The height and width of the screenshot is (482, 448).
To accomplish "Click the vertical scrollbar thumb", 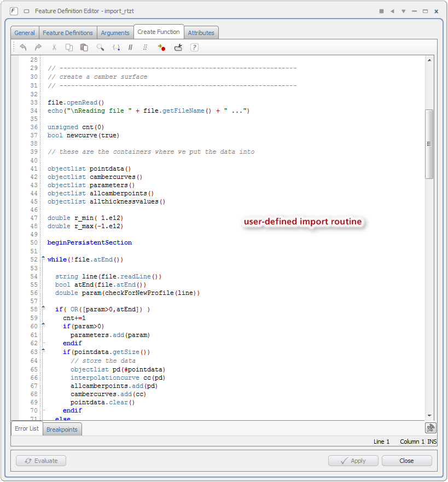I will click(x=429, y=144).
